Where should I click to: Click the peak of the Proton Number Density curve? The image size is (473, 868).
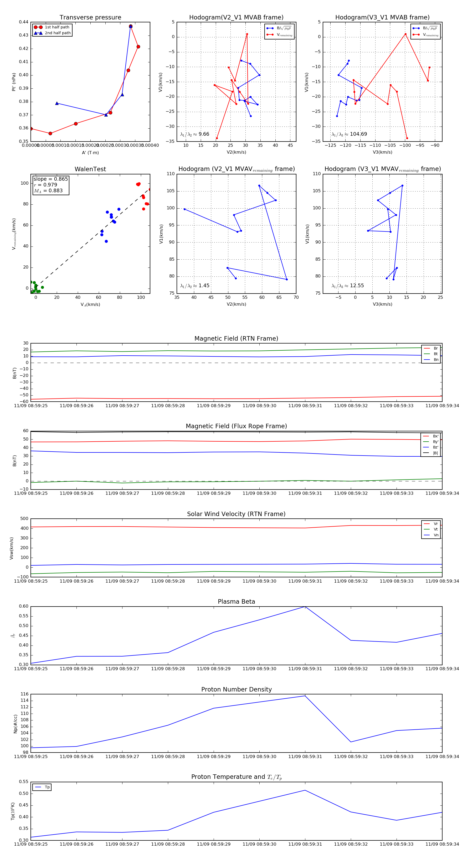coord(305,696)
